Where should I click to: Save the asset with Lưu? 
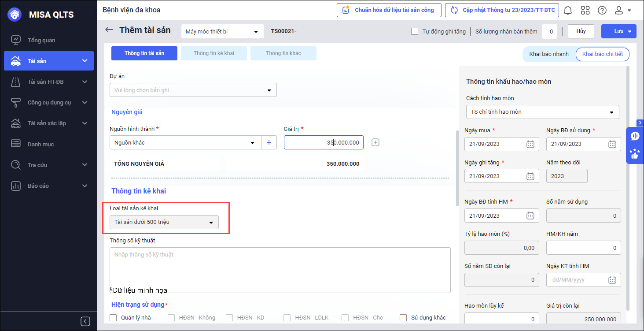point(619,31)
